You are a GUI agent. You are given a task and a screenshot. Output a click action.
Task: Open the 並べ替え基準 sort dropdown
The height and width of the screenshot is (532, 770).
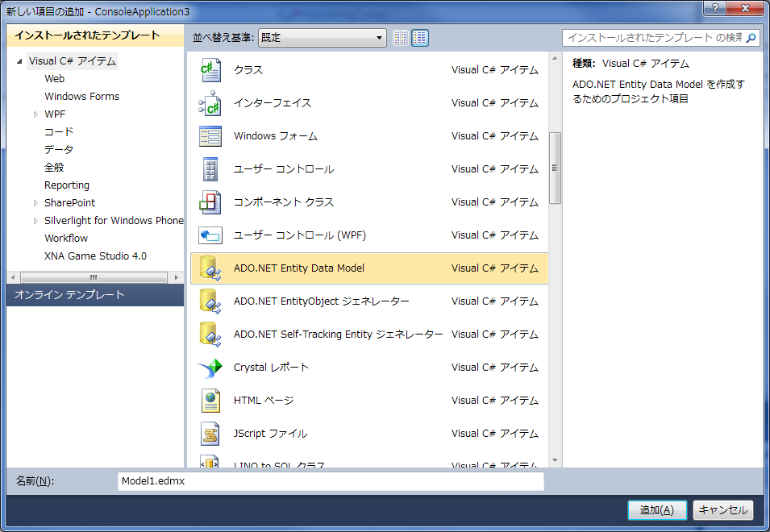point(323,38)
